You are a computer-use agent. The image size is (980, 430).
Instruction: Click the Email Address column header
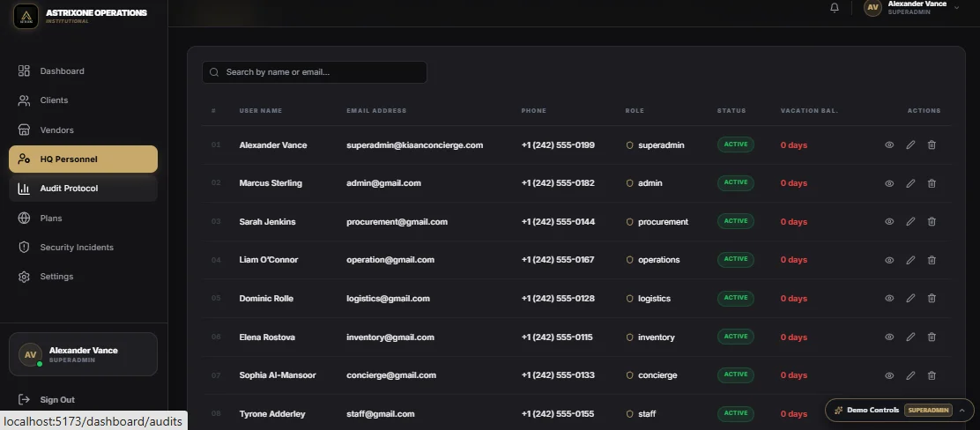coord(376,111)
